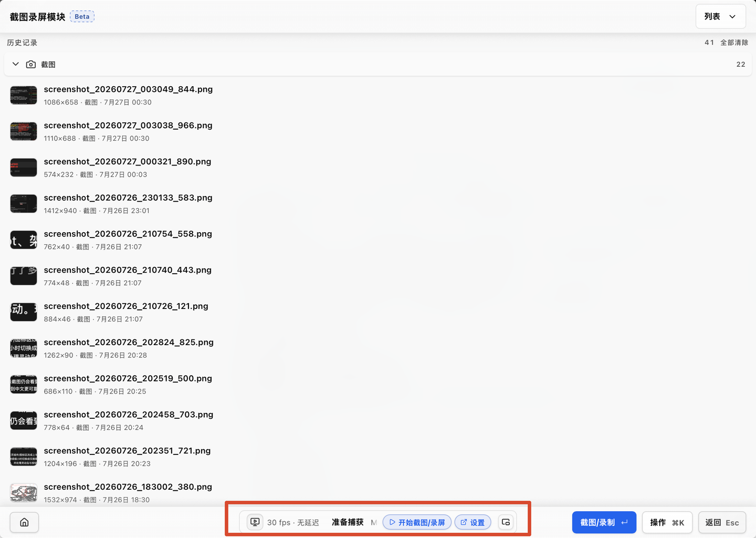Click the count 22 in 截图 header
The width and height of the screenshot is (756, 538).
click(x=741, y=64)
